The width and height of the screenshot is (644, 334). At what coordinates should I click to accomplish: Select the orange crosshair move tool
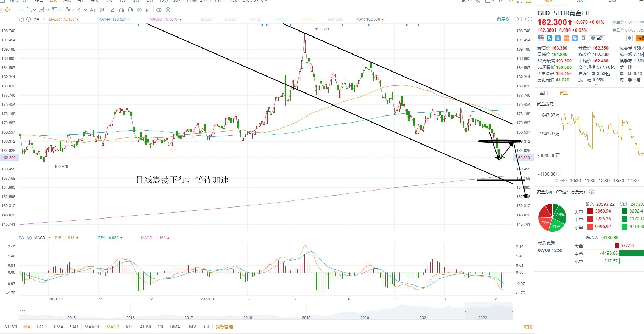7,10
